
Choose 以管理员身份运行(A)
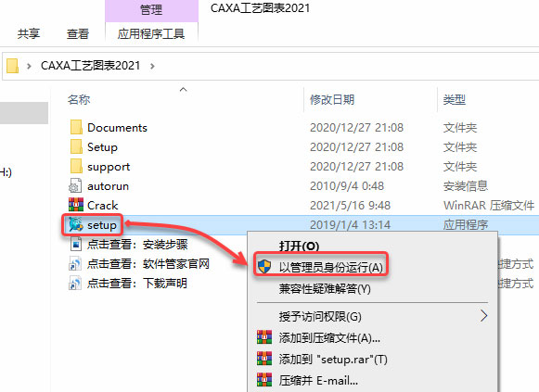[331, 267]
